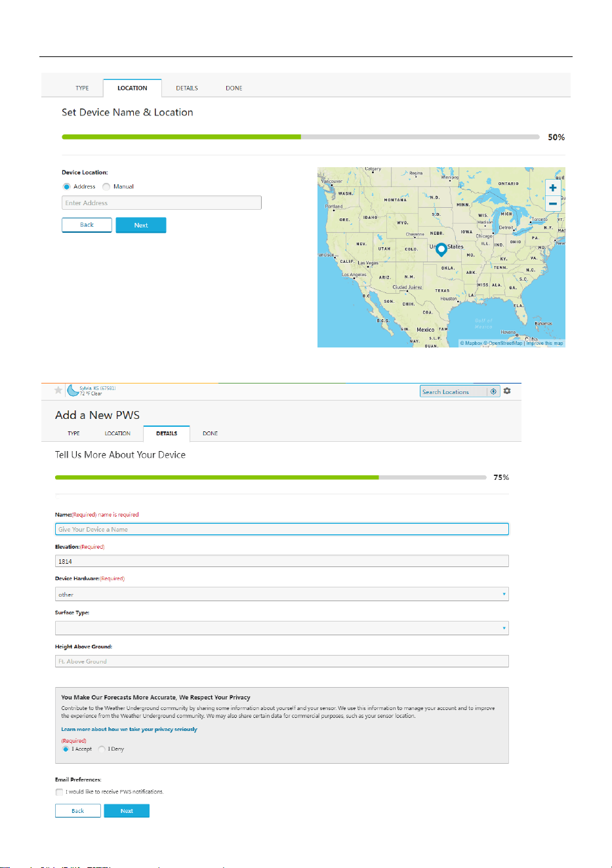The image size is (612, 868).
Task: Open DONE tab in Add a New PWS
Action: (210, 433)
